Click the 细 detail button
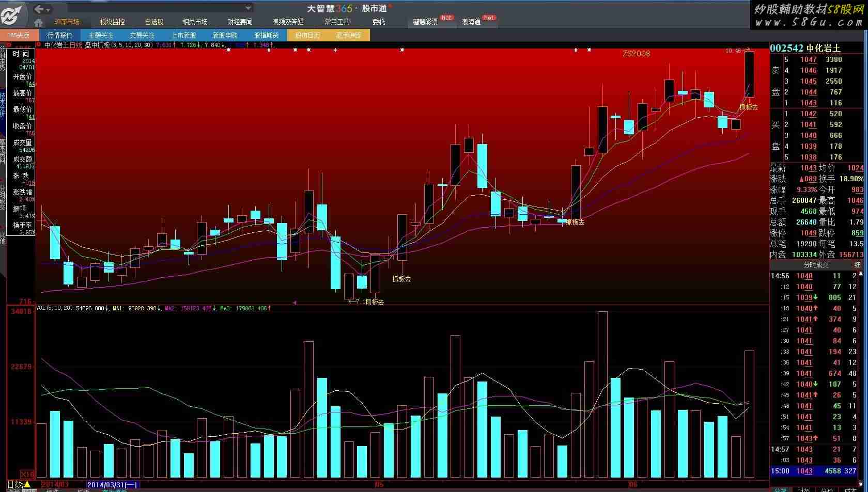Viewport: 868px width, 492px height. pyautogui.click(x=857, y=265)
